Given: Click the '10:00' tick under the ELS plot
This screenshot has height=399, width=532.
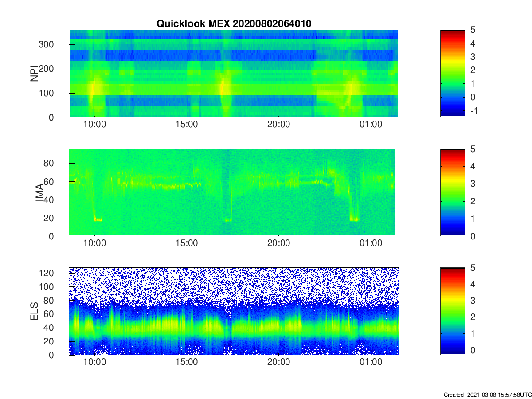Looking at the screenshot, I should pos(94,362).
